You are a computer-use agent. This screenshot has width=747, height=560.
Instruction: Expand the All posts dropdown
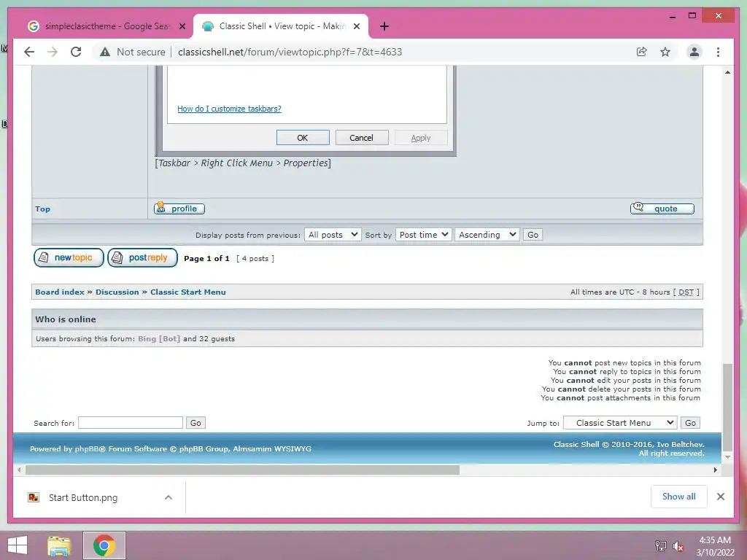[333, 235]
